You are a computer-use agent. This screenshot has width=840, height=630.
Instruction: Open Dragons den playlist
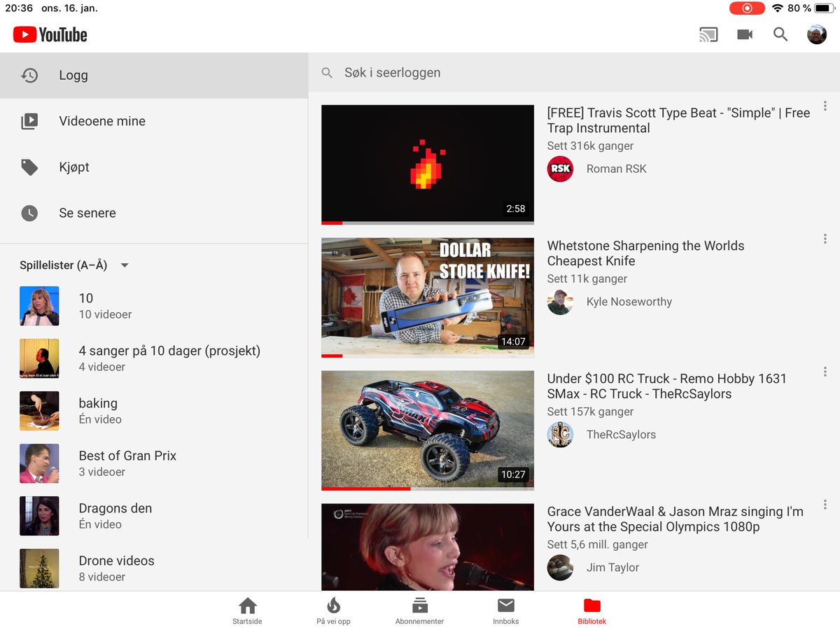coord(154,516)
